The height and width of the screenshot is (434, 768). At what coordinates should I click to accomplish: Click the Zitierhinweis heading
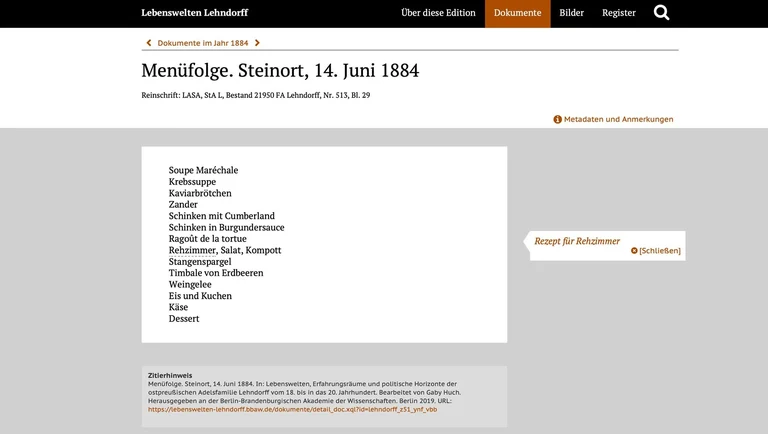pyautogui.click(x=170, y=376)
